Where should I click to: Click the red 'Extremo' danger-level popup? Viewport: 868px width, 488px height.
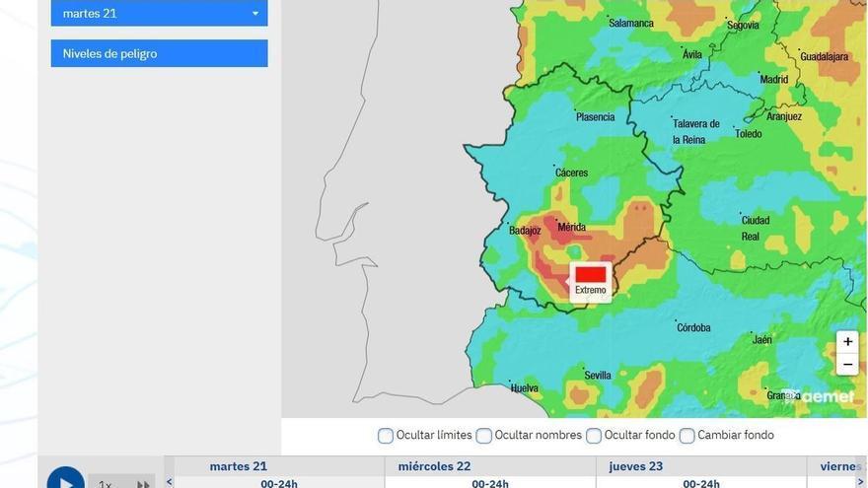(591, 282)
